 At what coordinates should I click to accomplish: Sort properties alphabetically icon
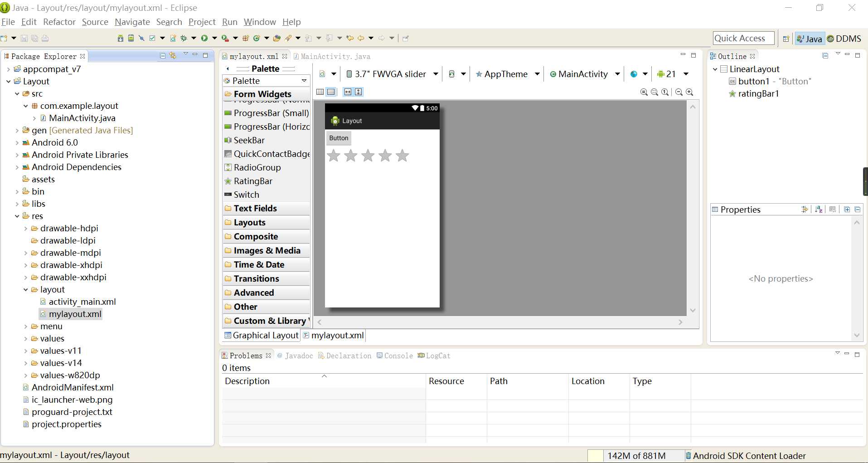819,209
